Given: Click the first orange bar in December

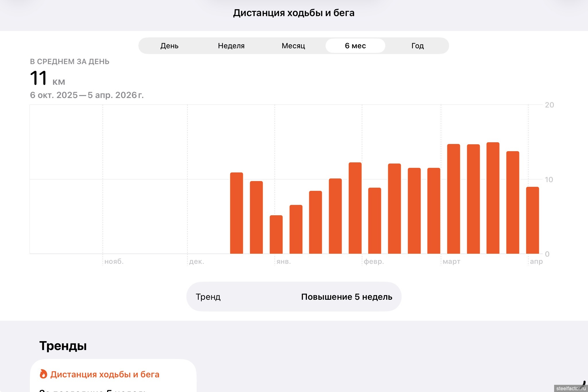Looking at the screenshot, I should [x=236, y=213].
